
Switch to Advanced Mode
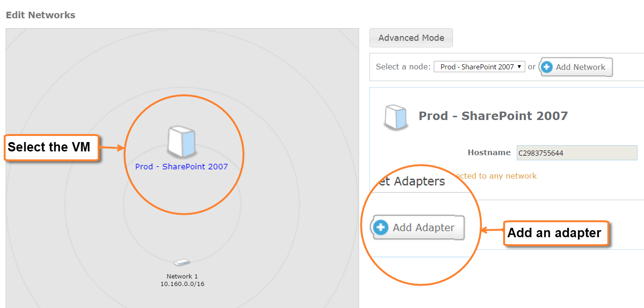(411, 38)
